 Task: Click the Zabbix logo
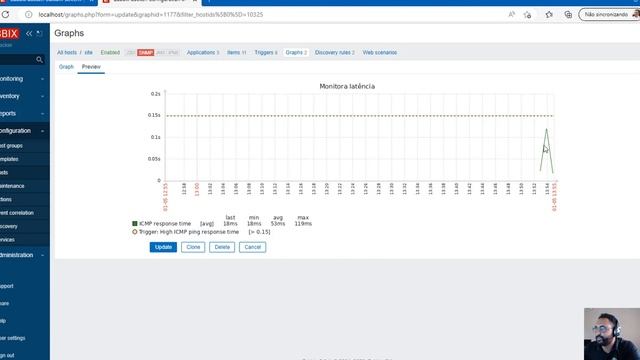[9, 33]
